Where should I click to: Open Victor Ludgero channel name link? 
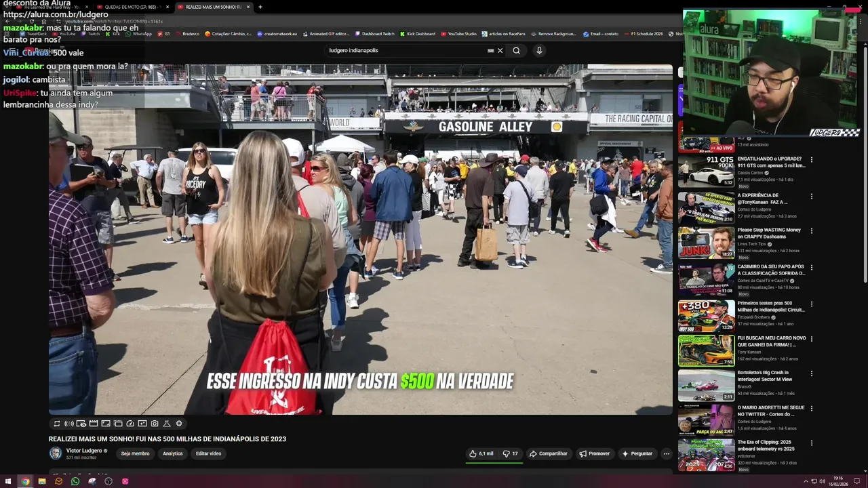84,451
